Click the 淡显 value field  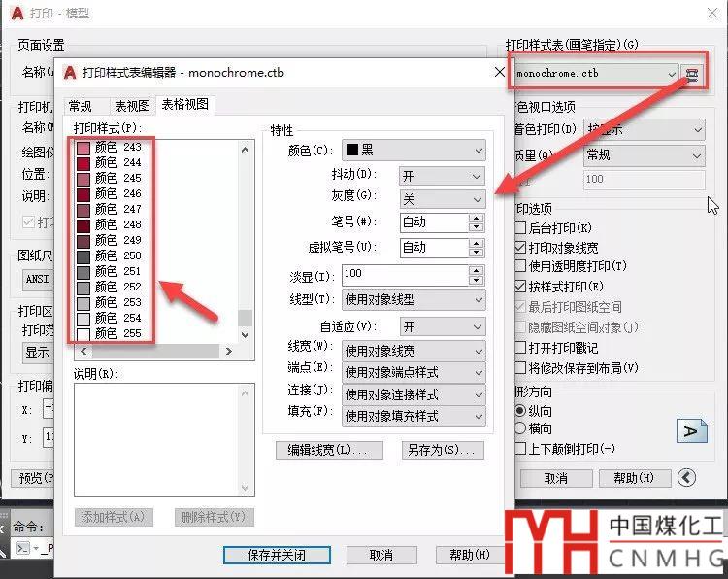(406, 275)
